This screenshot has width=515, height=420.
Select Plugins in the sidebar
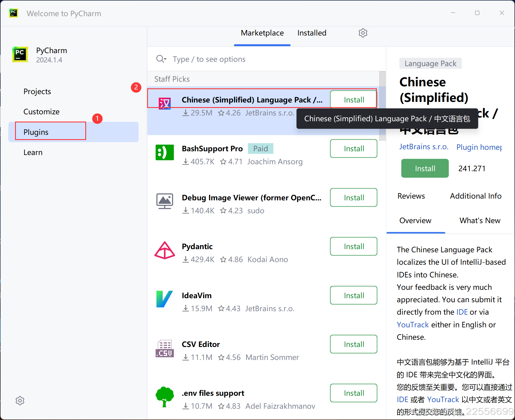73,132
